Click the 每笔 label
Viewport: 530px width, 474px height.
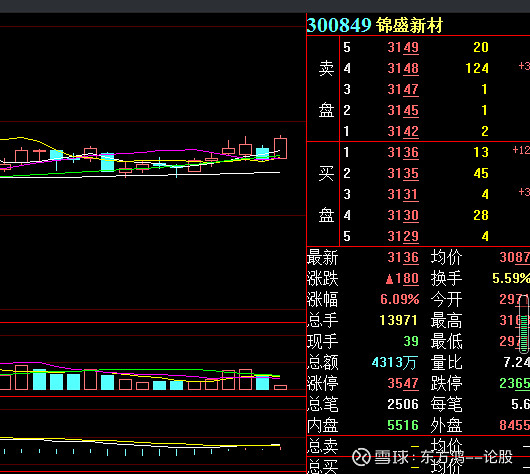coord(446,404)
